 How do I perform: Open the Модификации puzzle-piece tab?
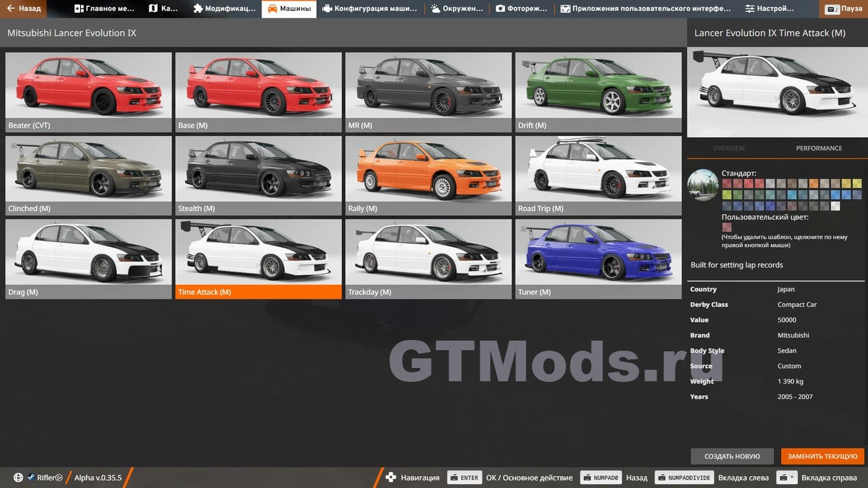[224, 9]
